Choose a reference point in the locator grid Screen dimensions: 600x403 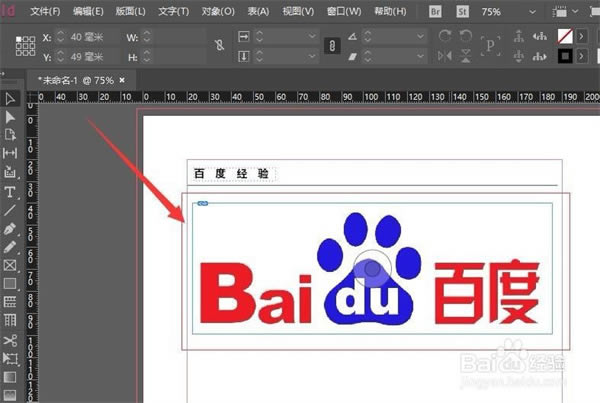tap(26, 46)
